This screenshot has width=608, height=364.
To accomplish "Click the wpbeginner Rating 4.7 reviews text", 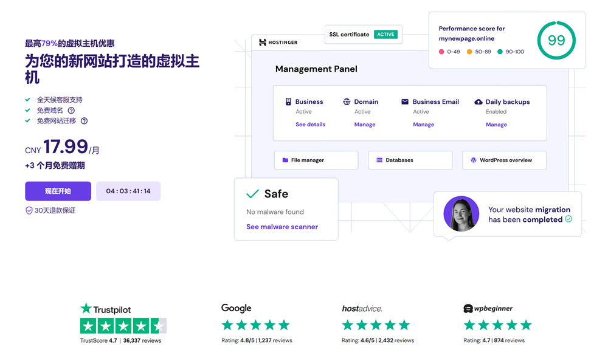I will (494, 340).
